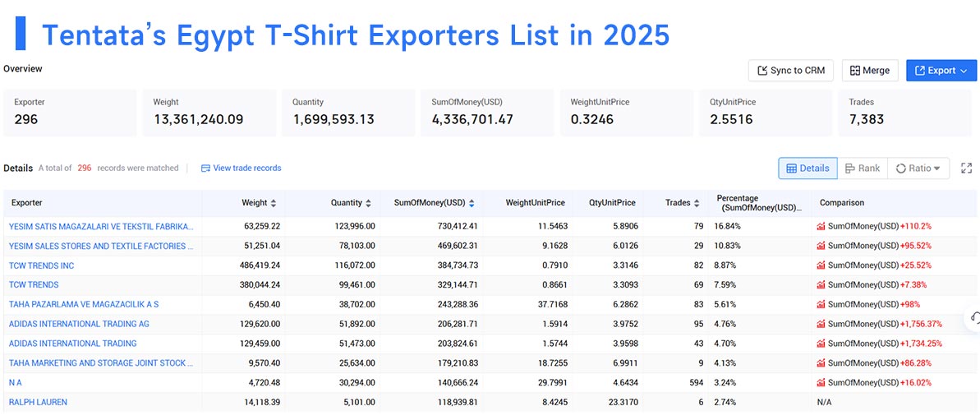980x420 pixels.
Task: Switch to the Details view tab
Action: point(807,168)
